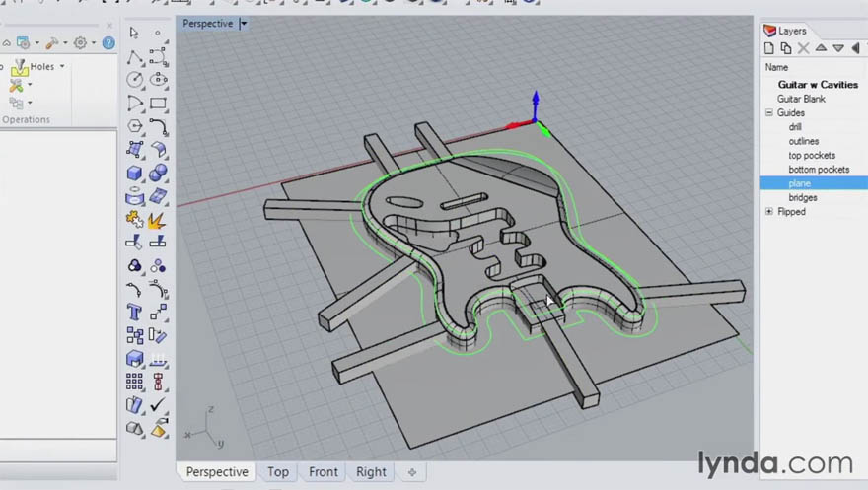868x490 pixels.
Task: Click the Perspective viewport title label
Action: pos(207,24)
